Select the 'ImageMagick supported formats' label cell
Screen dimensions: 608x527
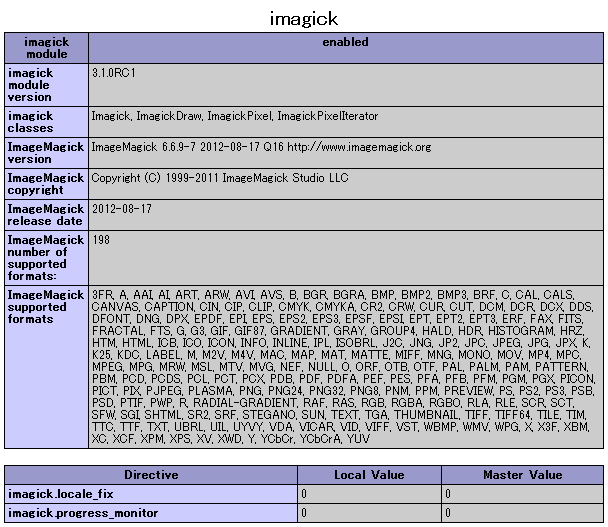pyautogui.click(x=46, y=307)
